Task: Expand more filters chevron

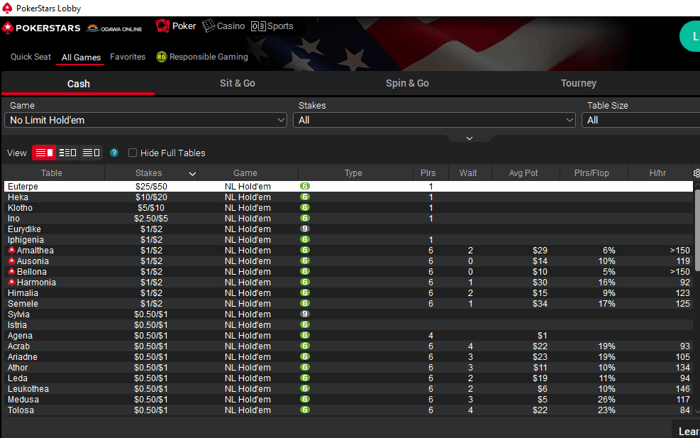Action: [x=469, y=138]
